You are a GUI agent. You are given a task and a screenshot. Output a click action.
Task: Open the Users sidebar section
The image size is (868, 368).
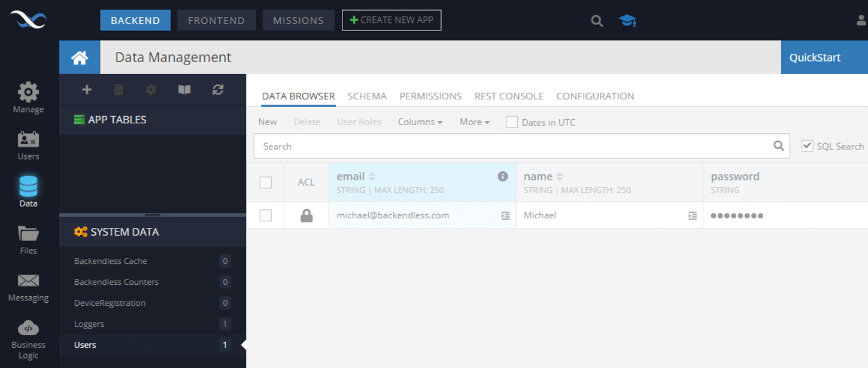coord(28,145)
